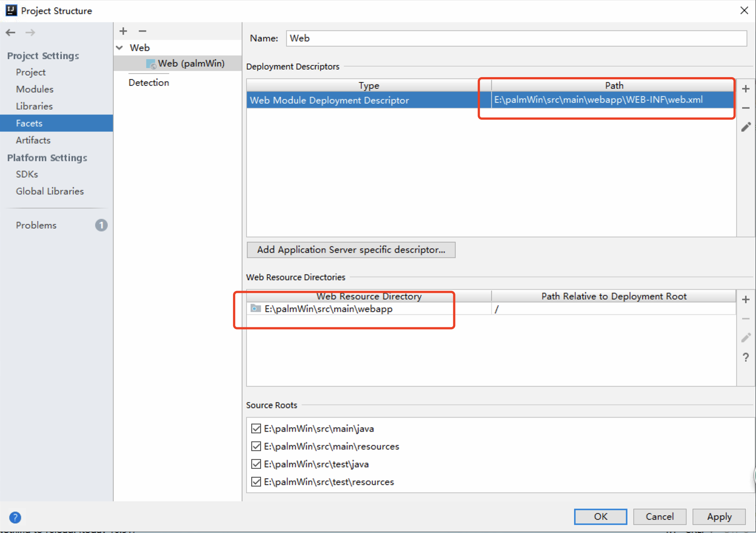Edit the web resource directory with the pencil icon
This screenshot has width=756, height=533.
[746, 338]
